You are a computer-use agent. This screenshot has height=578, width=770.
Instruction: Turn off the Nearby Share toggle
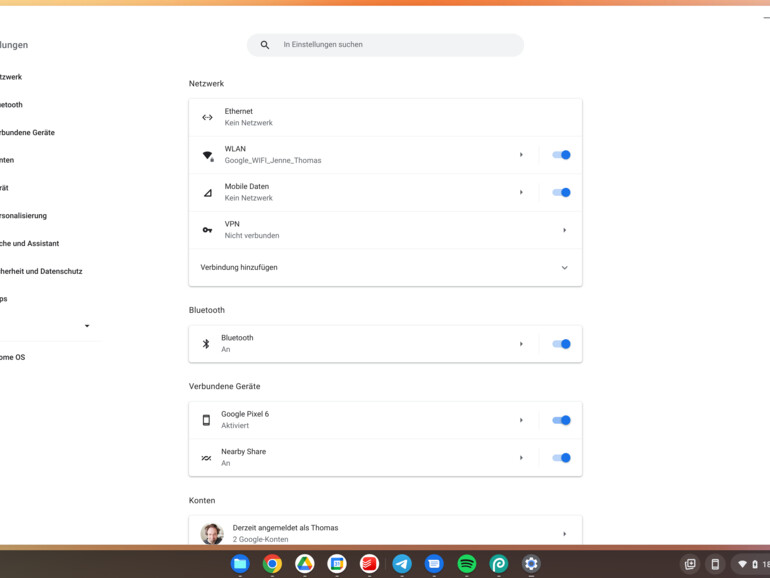click(561, 458)
